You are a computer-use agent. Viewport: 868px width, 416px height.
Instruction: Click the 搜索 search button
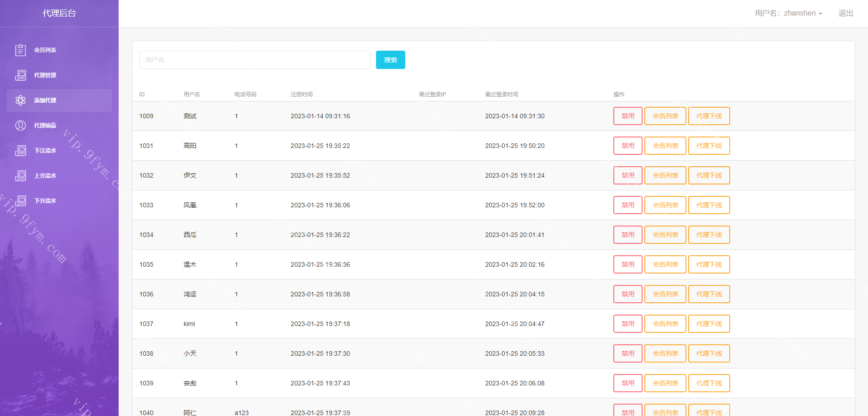(x=390, y=60)
